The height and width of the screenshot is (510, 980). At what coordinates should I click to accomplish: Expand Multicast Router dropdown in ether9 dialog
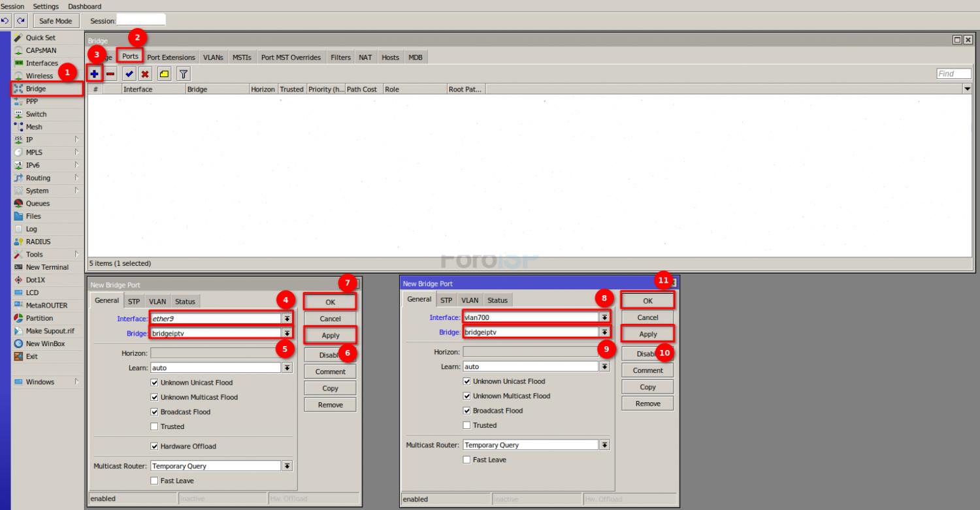pyautogui.click(x=287, y=466)
